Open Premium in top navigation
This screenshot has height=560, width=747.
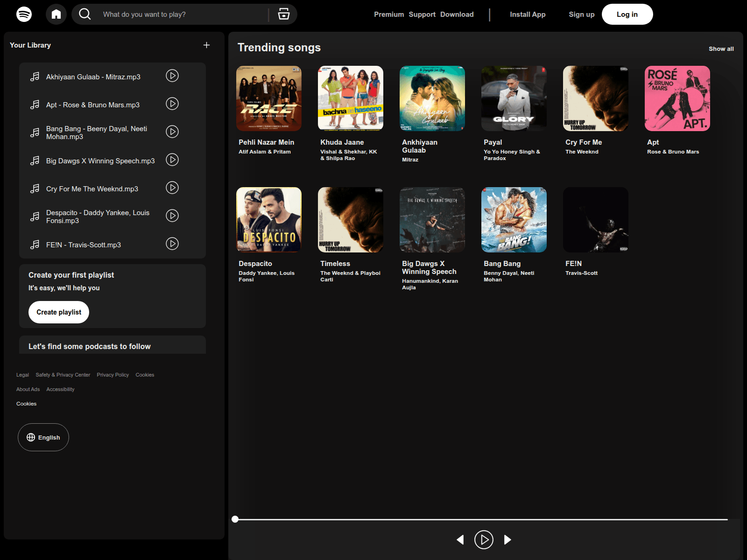pos(389,14)
